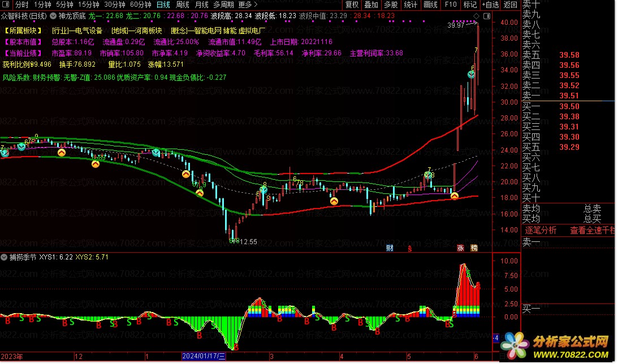This screenshot has width=618, height=364.
Task: Click the panel layout icon left of 分时
Action: 5,5
